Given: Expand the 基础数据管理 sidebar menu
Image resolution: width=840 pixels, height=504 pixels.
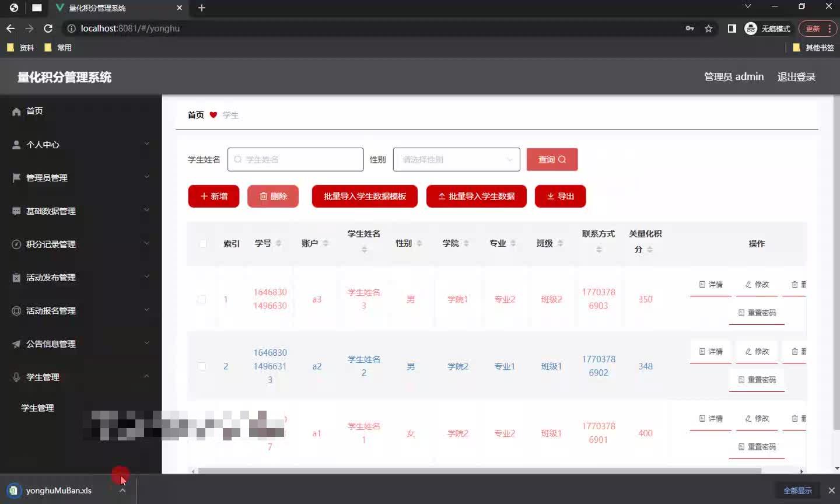Looking at the screenshot, I should pos(80,211).
